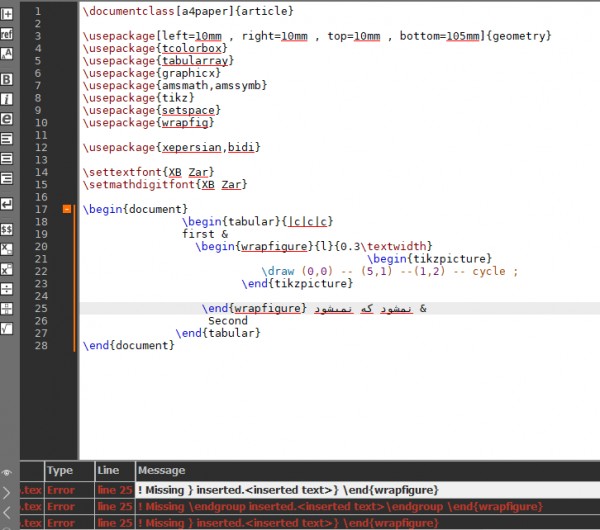
Task: Apply italic formatting with the i icon
Action: click(x=6, y=99)
